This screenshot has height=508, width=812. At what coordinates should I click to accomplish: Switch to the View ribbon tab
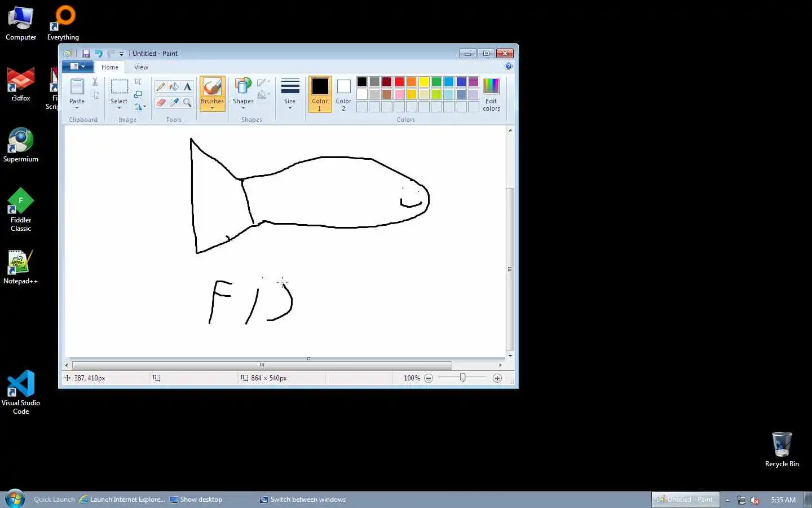(141, 67)
